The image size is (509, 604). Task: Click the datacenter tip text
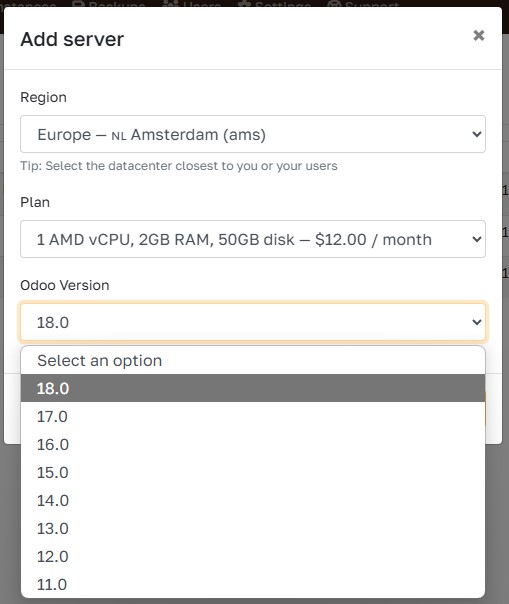click(179, 166)
